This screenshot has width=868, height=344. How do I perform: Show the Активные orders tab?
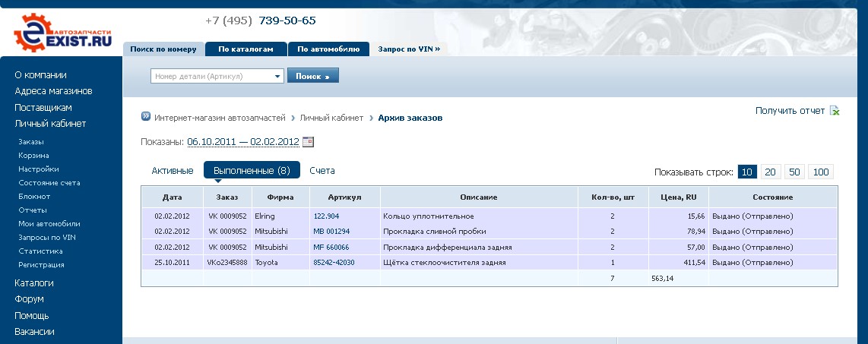click(x=172, y=171)
